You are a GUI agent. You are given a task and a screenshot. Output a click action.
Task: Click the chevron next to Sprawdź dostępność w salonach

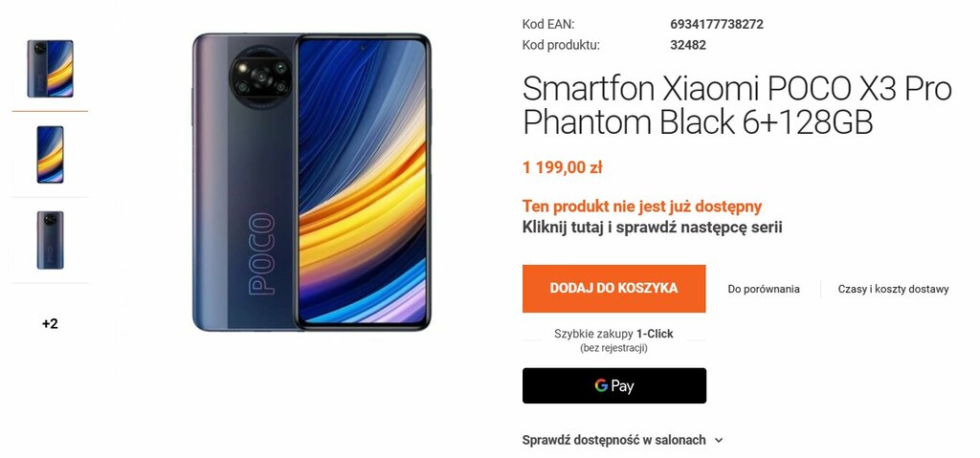coord(719,441)
